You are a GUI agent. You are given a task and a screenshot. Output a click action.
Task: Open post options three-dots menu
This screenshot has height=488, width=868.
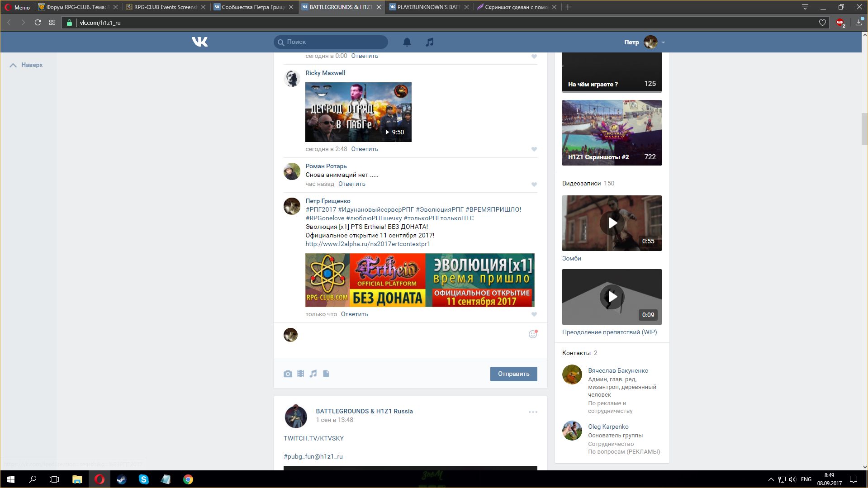click(533, 412)
